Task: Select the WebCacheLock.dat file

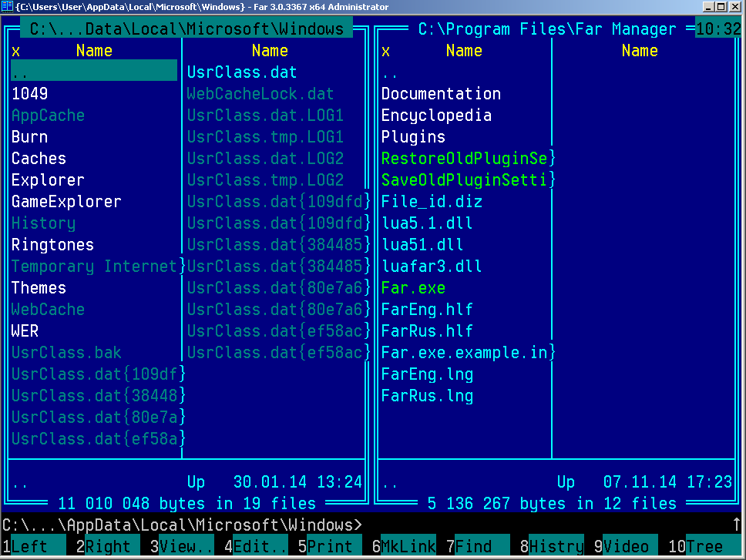Action: tap(260, 94)
